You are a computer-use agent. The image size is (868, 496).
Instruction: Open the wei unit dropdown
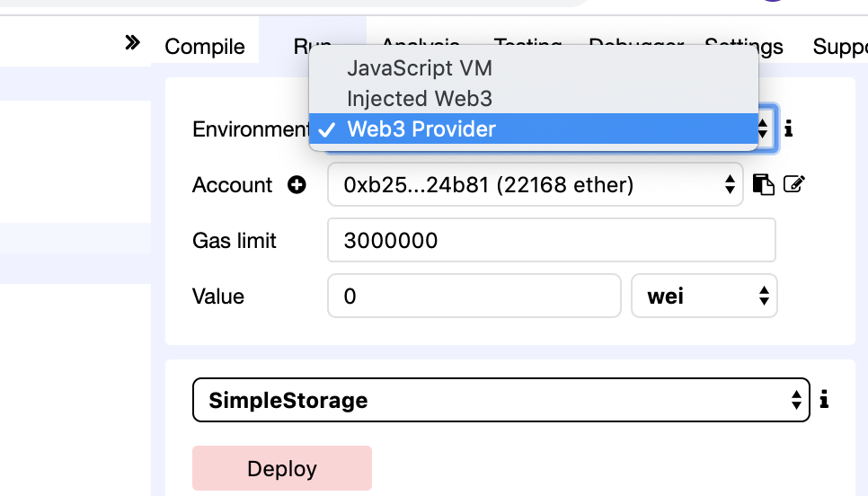point(704,296)
